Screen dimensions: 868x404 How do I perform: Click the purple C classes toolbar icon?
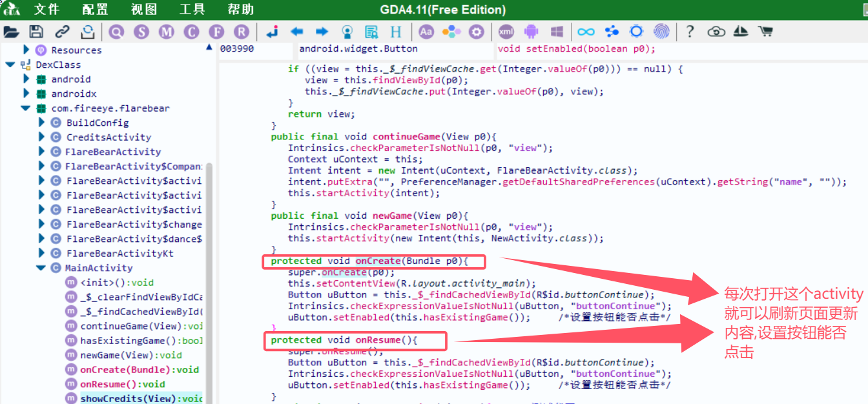[x=191, y=31]
